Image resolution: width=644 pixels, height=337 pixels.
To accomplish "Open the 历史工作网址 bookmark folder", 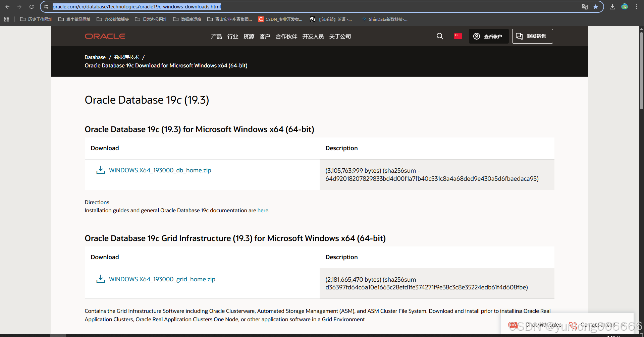I will [x=36, y=19].
